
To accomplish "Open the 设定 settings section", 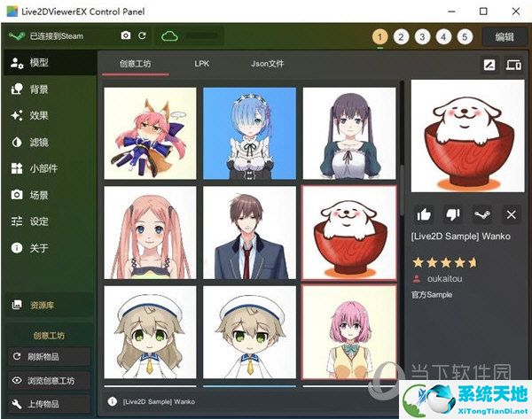I will tap(51, 221).
